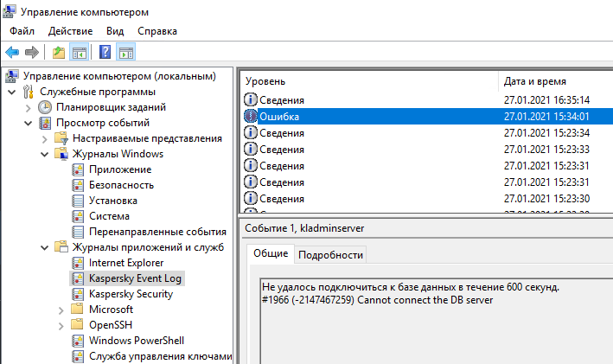Switch to the Общие tab

271,253
